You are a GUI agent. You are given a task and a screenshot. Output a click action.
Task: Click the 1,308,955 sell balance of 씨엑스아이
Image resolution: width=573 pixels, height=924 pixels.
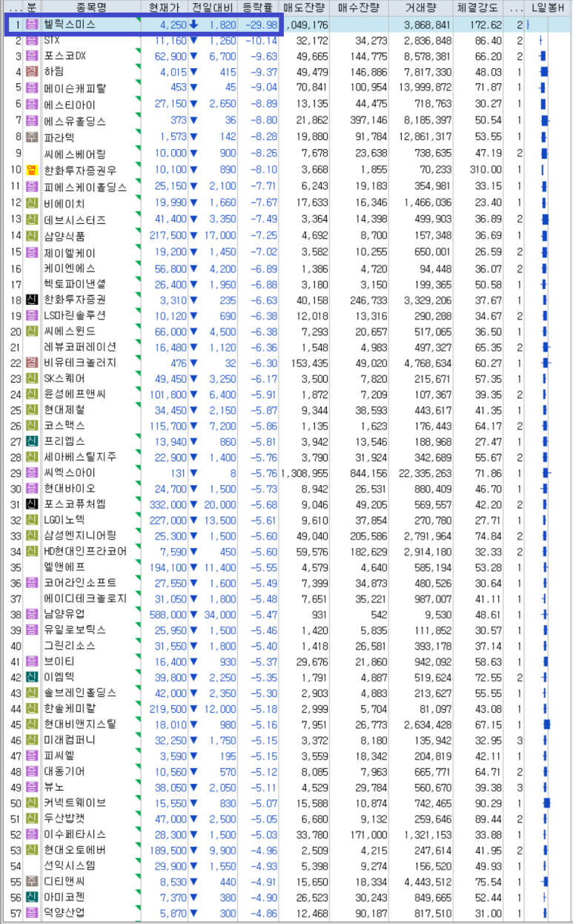pos(305,472)
